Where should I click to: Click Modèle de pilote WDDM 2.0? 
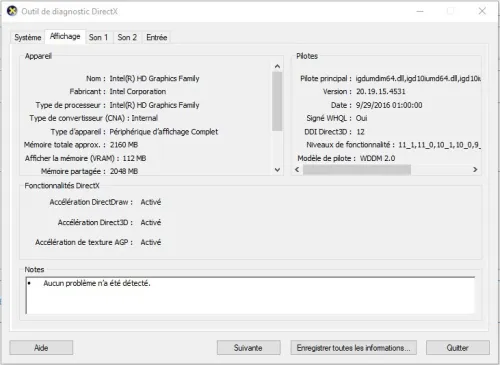point(377,158)
